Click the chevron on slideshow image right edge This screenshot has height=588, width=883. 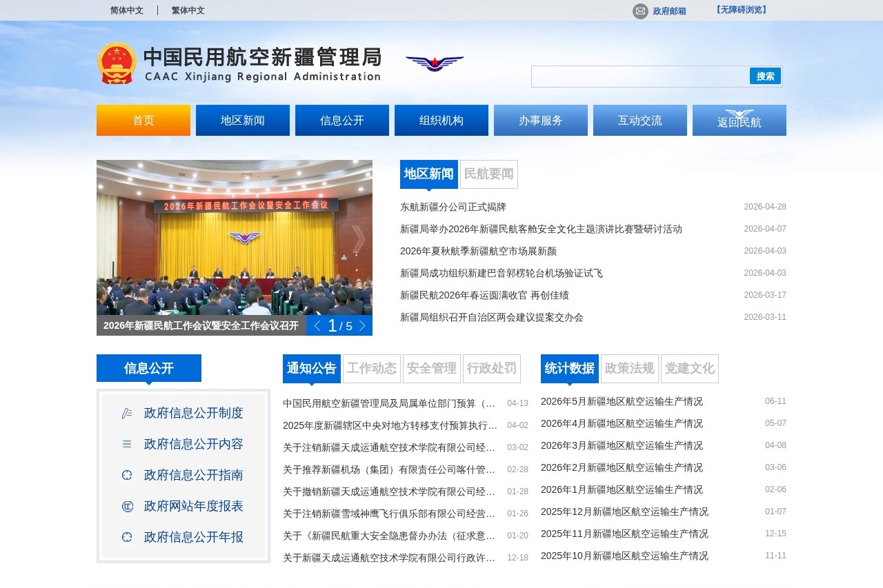point(359,239)
